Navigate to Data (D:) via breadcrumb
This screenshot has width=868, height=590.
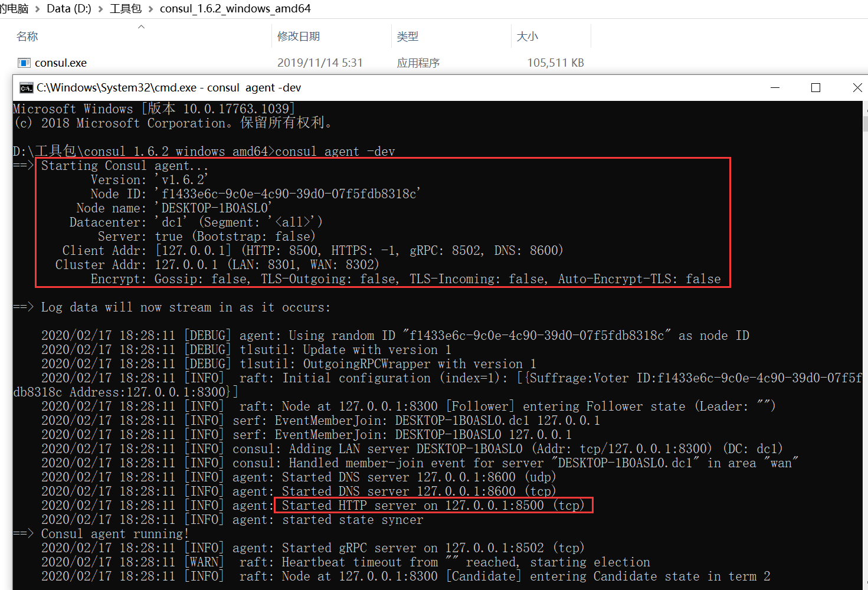tap(68, 8)
